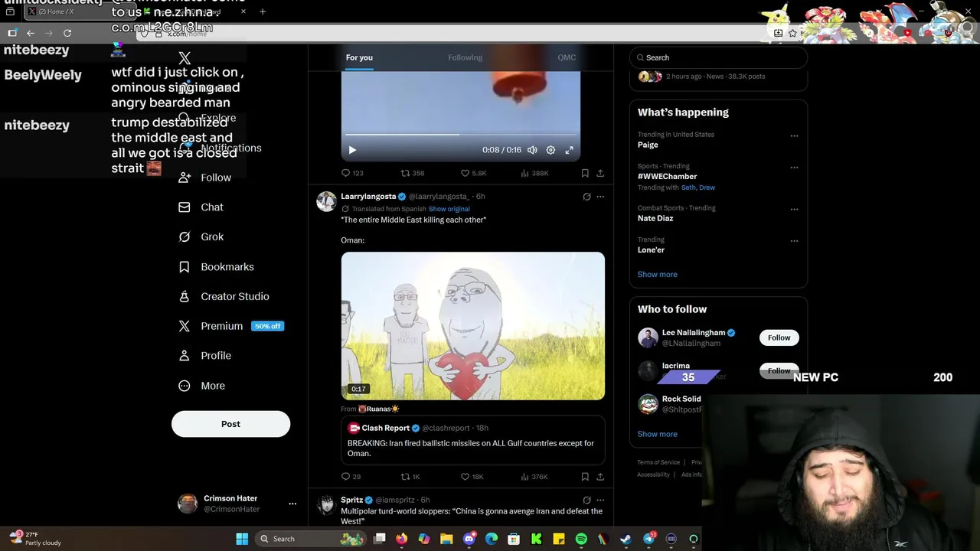Open the Nate Diaz trending topic
Screen dimensions: 980x551
(655, 218)
